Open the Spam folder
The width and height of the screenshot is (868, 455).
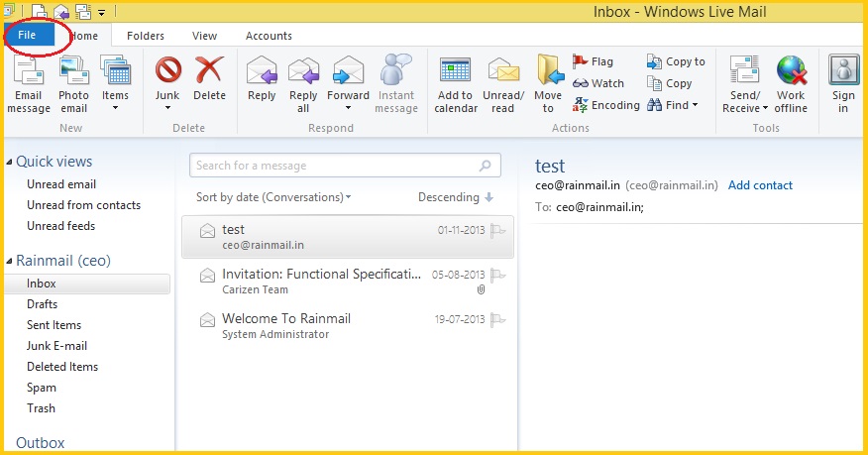tap(41, 388)
